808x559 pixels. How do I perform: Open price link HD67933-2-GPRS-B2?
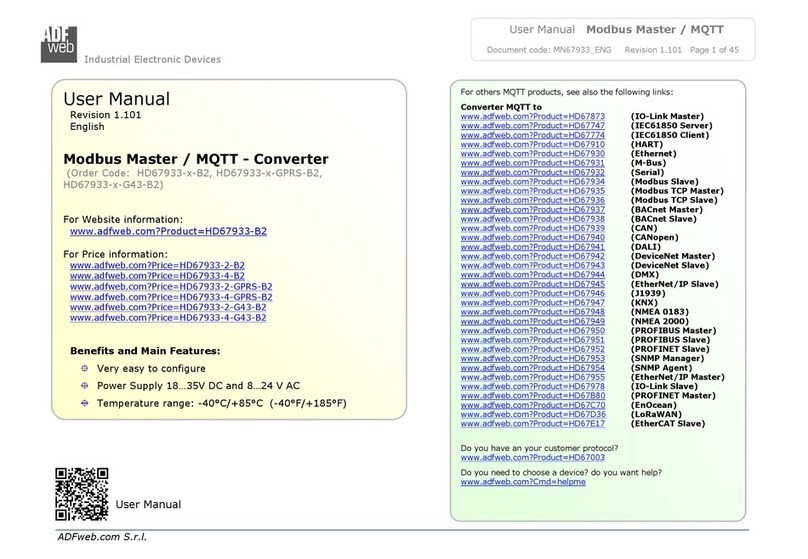(x=171, y=286)
